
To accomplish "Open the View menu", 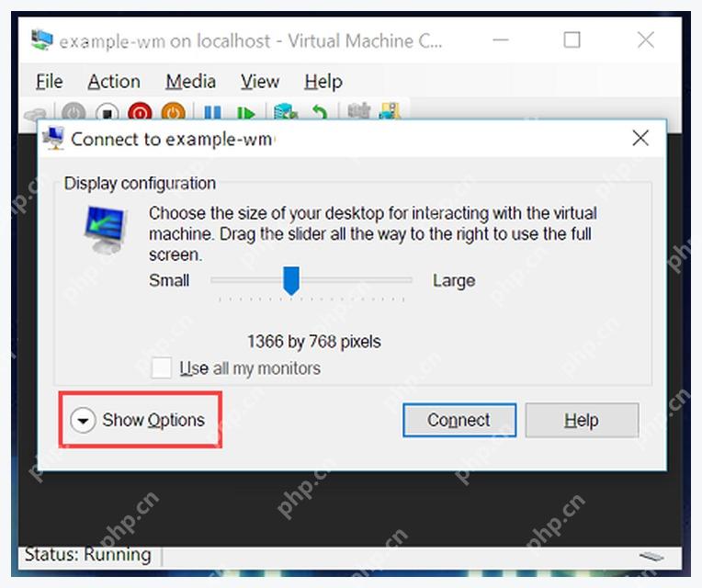I will pyautogui.click(x=260, y=82).
